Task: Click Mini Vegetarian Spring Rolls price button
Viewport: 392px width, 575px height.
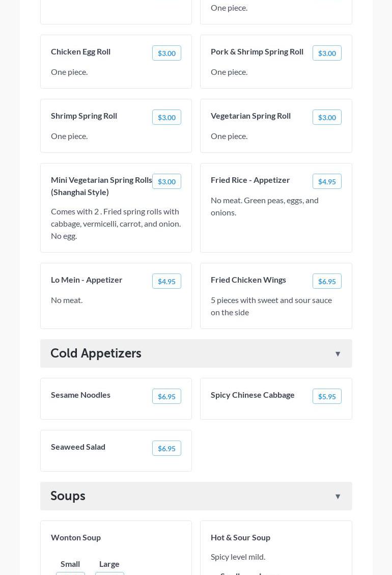Action: tap(166, 181)
